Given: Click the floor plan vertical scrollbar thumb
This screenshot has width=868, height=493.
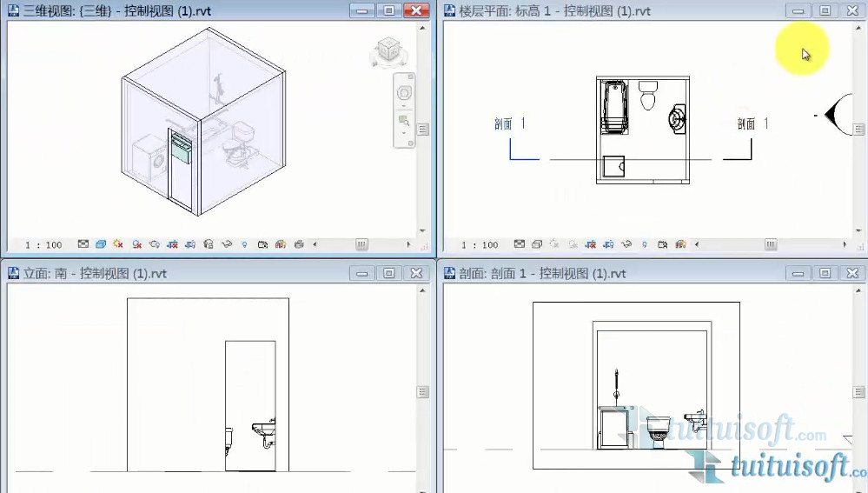Looking at the screenshot, I should (858, 129).
